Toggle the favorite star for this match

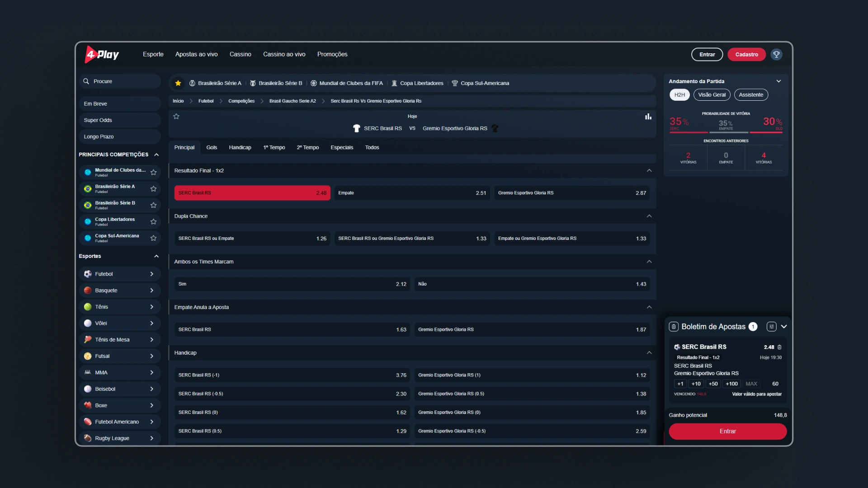pos(176,117)
